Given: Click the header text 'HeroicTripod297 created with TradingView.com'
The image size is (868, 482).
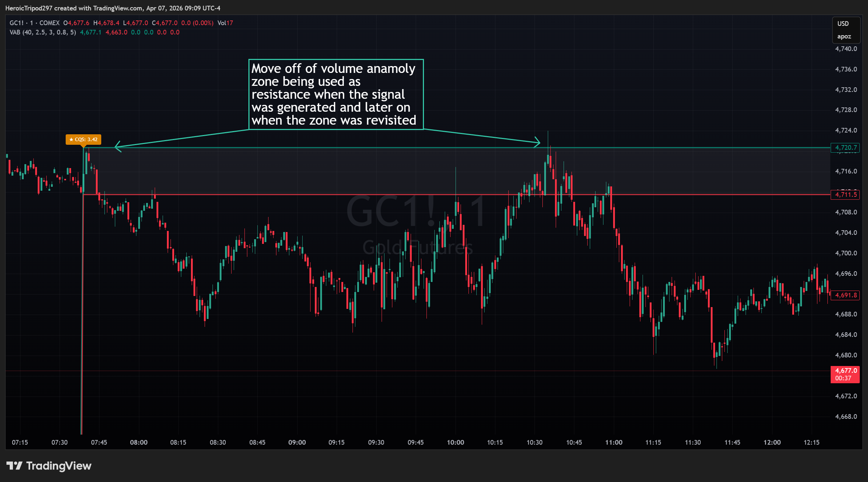Looking at the screenshot, I should [74, 8].
